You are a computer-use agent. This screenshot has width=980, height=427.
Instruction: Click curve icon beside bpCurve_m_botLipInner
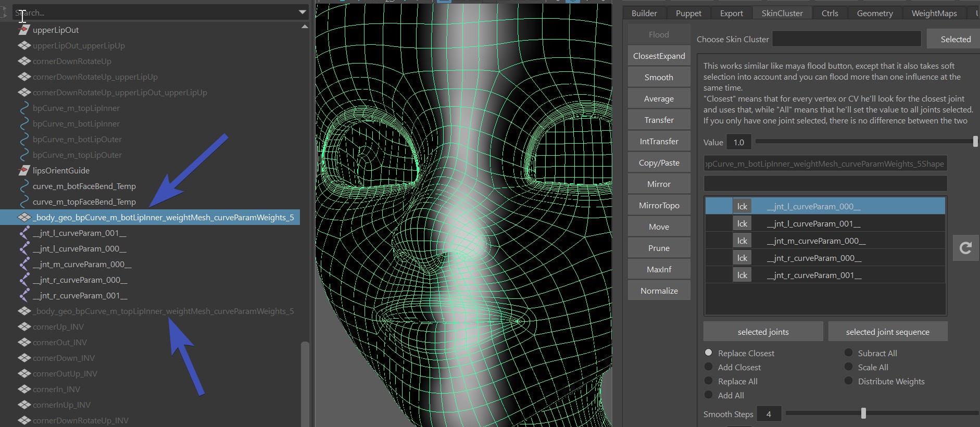24,124
